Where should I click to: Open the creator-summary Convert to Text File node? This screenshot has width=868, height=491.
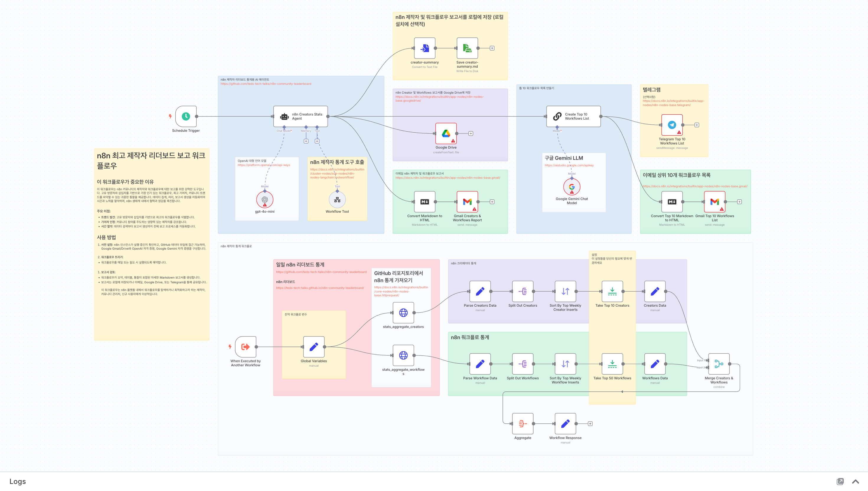pos(425,48)
